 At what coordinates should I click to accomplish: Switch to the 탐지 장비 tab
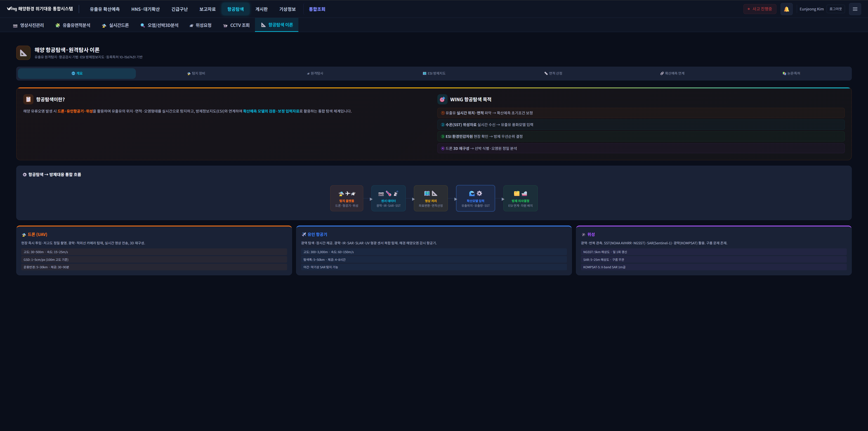pos(196,73)
